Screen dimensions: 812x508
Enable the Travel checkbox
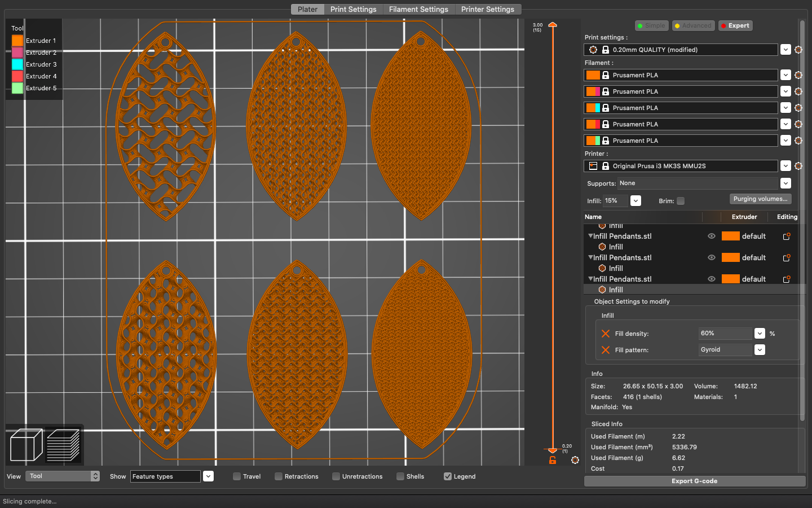point(237,476)
